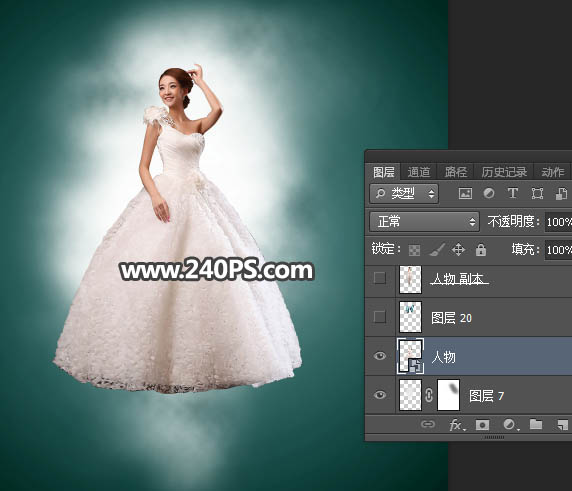572x491 pixels.
Task: Lock image pixels brush icon
Action: [436, 250]
